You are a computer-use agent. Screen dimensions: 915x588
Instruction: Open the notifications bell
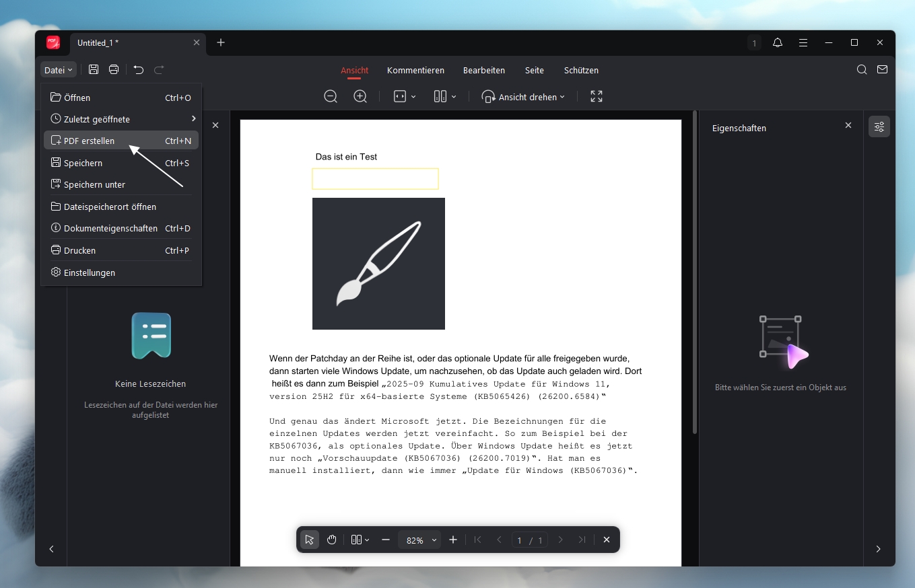click(x=778, y=43)
